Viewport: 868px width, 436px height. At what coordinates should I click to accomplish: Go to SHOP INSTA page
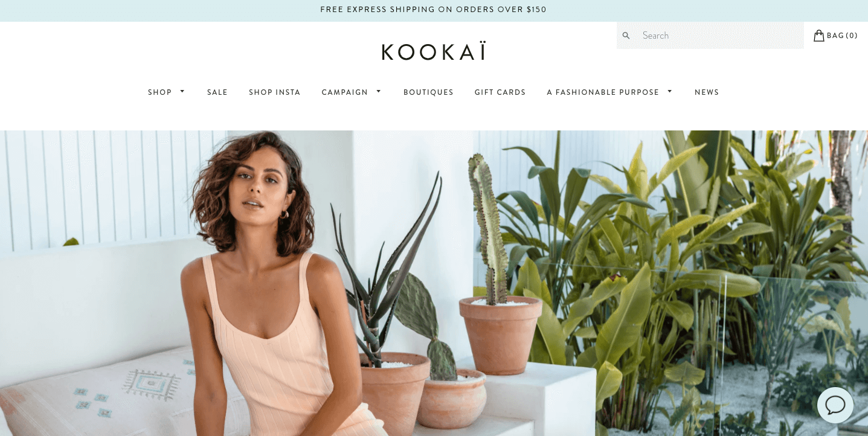point(275,92)
